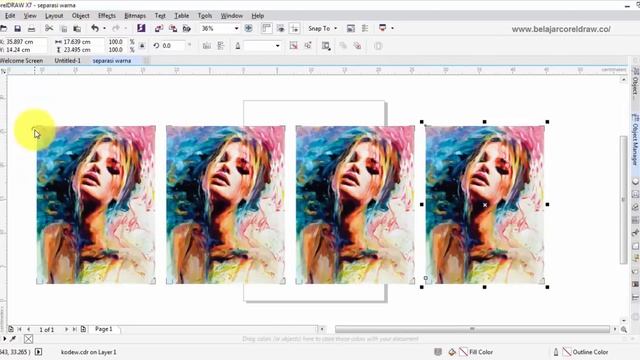Click the eyedropper icon in document palette
Screen dimensions: 640x360
point(13,339)
